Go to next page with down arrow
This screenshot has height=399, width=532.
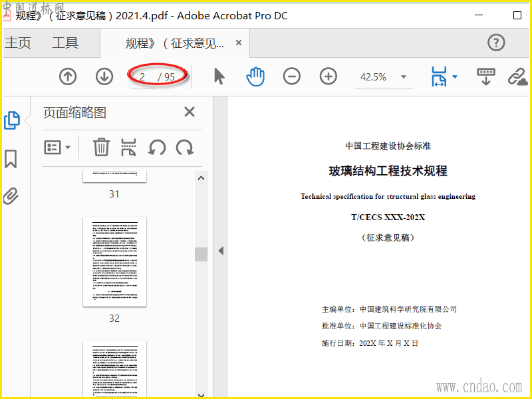(x=104, y=76)
